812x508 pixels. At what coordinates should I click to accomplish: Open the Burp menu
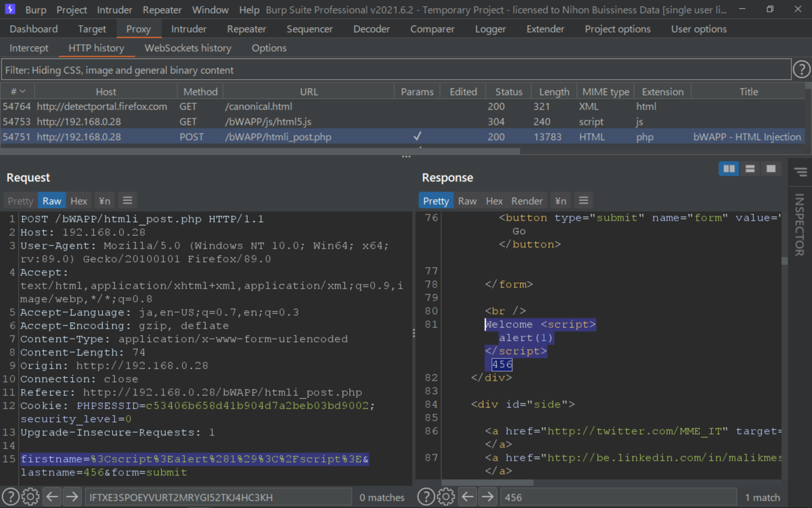pos(36,10)
